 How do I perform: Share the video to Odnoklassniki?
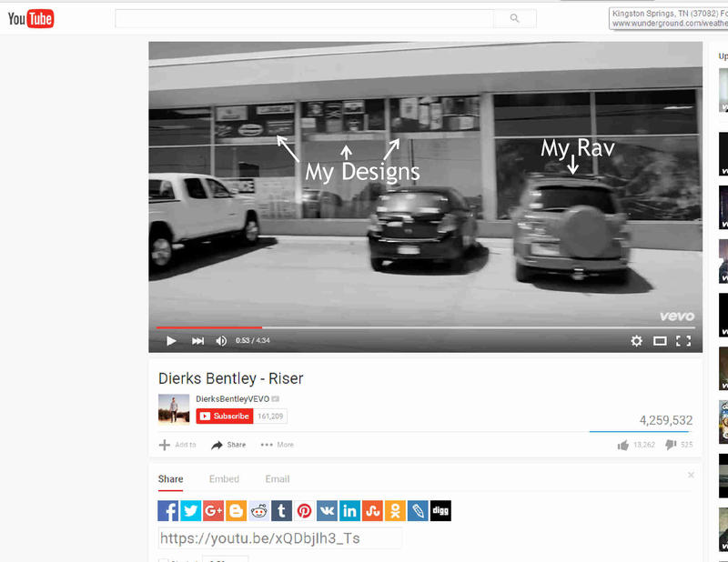pos(395,511)
